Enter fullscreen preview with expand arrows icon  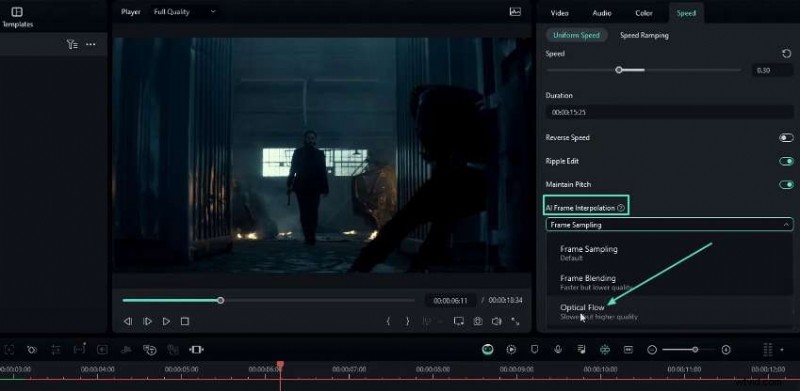point(515,322)
